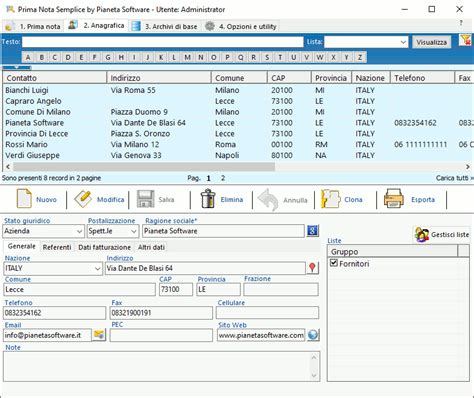This screenshot has height=398, width=474.
Task: Click the Note text area
Action: [x=162, y=366]
